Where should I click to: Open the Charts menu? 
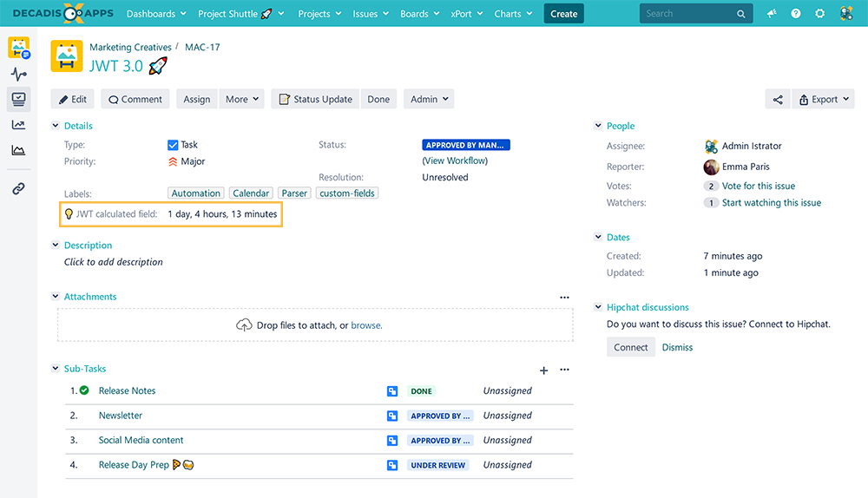click(x=513, y=14)
